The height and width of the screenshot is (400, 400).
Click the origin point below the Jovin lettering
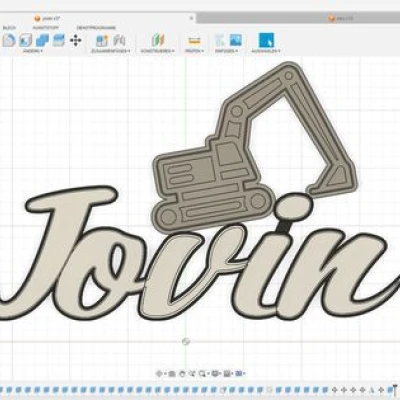186,341
